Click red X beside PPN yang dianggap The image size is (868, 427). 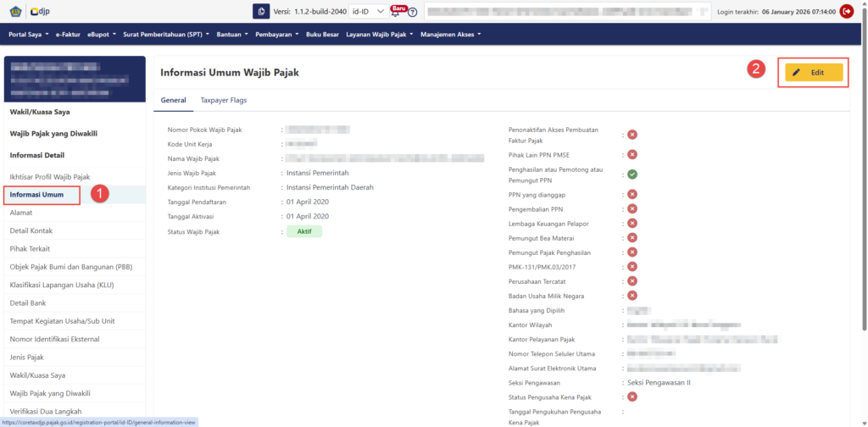[x=632, y=195]
